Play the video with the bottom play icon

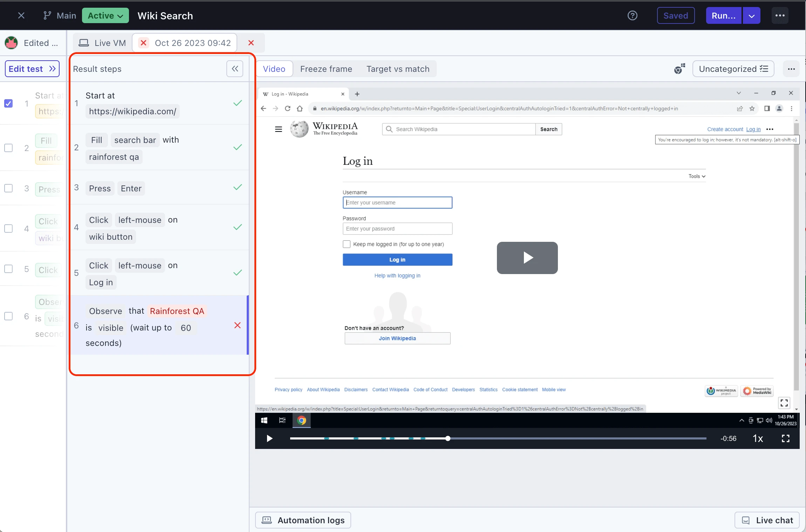[x=269, y=438]
